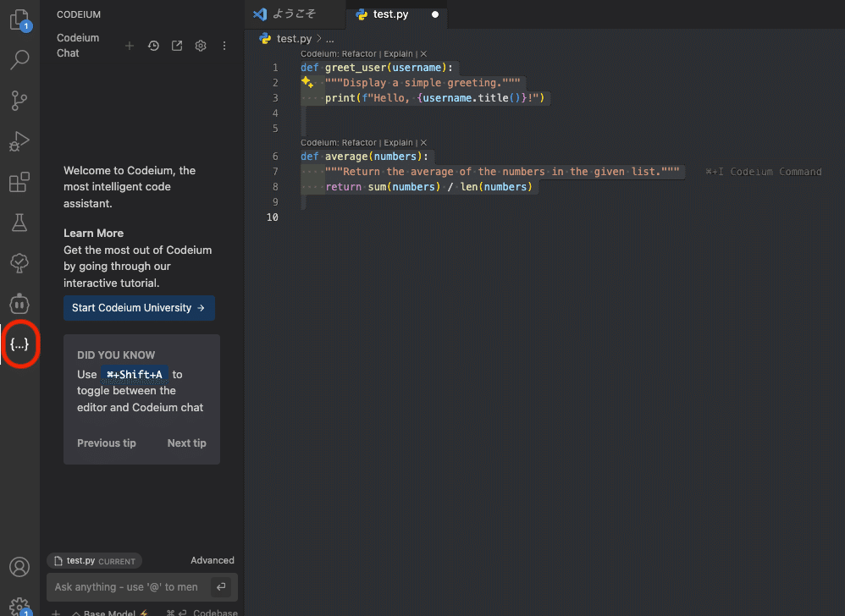
Task: Start a new Codeium chat conversation
Action: pos(129,45)
